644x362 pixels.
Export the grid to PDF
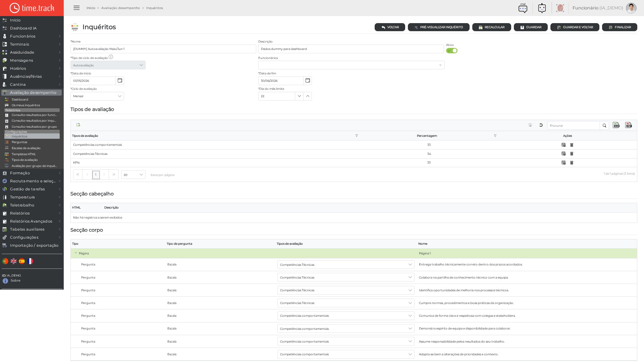click(x=629, y=125)
